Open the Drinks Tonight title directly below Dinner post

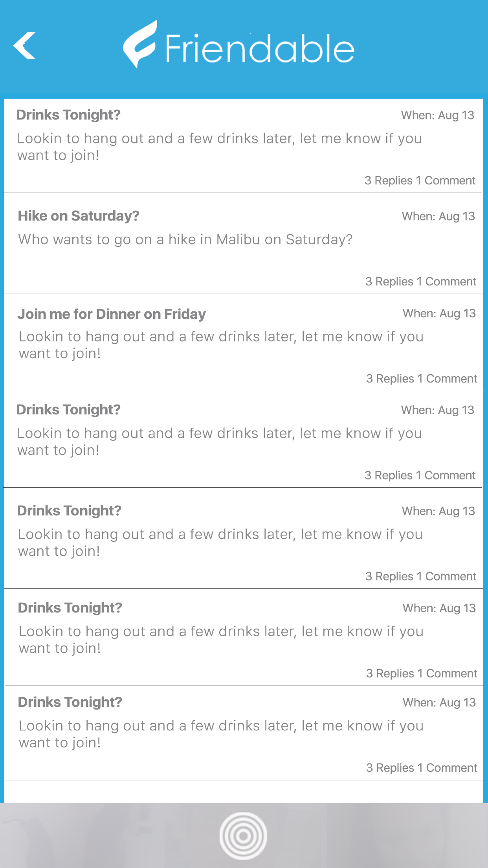point(68,410)
